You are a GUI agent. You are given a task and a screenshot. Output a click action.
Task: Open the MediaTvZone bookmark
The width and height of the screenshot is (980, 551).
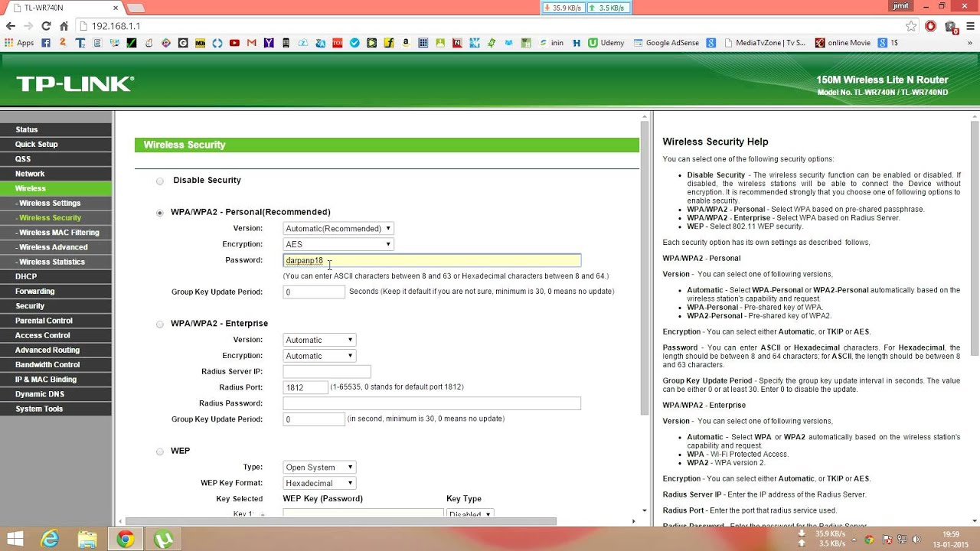765,43
